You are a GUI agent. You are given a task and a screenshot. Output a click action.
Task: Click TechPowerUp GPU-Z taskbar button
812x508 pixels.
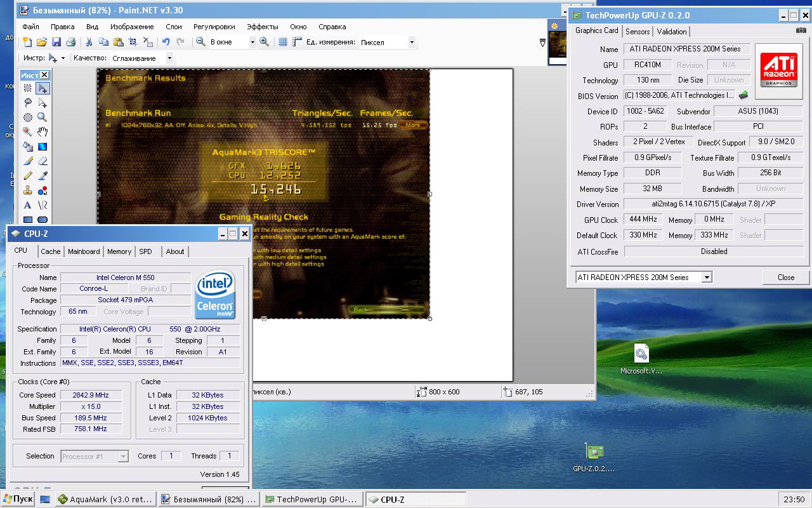coord(312,500)
